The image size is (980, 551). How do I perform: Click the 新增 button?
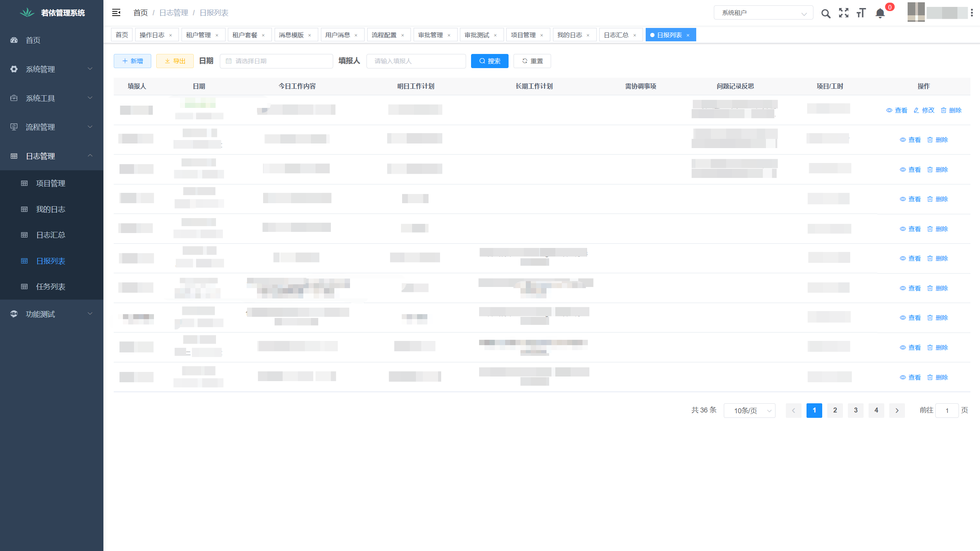click(x=133, y=61)
